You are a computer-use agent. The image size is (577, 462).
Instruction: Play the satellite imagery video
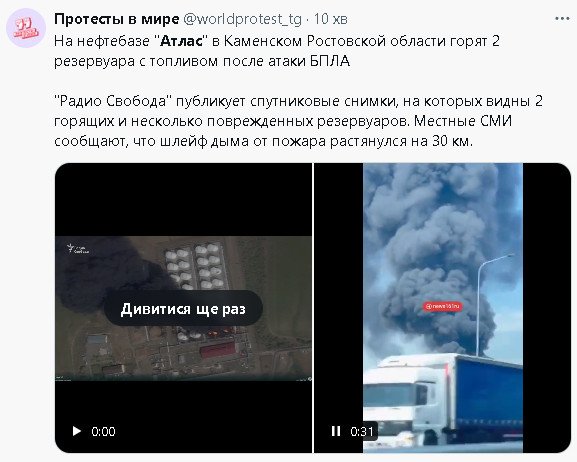(x=77, y=431)
